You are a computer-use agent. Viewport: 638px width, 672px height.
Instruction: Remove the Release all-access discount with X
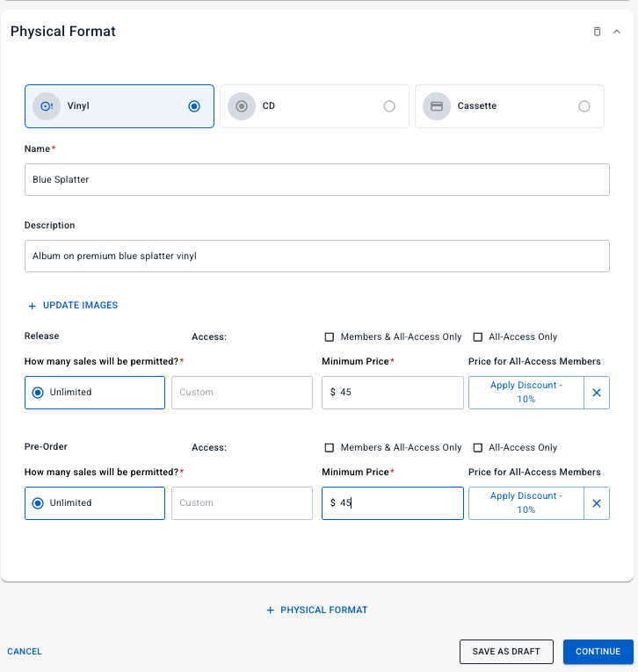597,393
